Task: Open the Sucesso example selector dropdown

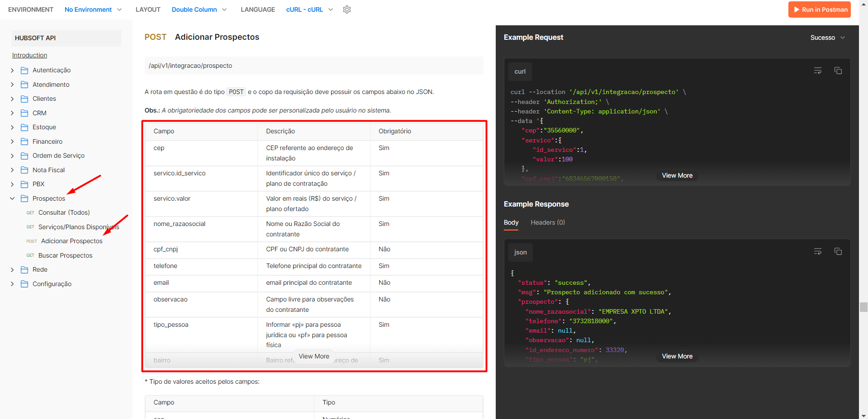Action: click(828, 38)
